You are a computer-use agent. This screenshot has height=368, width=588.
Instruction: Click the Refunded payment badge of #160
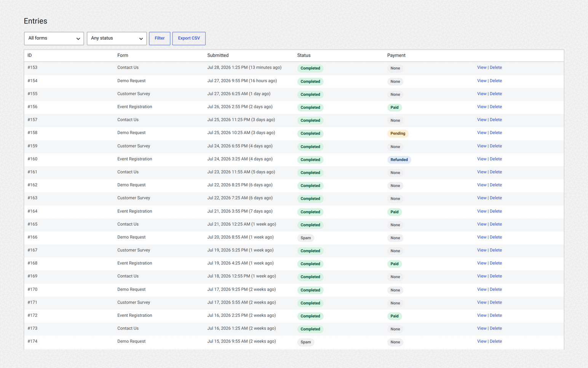coord(399,160)
